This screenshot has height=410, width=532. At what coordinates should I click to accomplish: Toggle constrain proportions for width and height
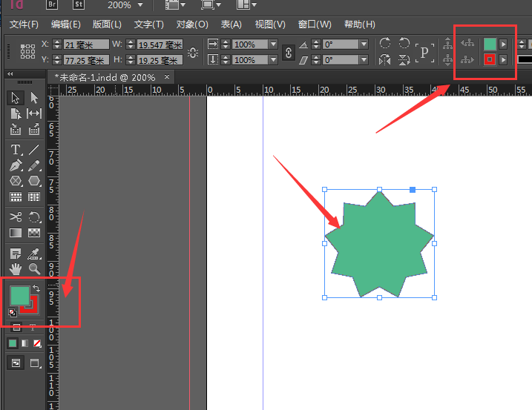coord(193,52)
